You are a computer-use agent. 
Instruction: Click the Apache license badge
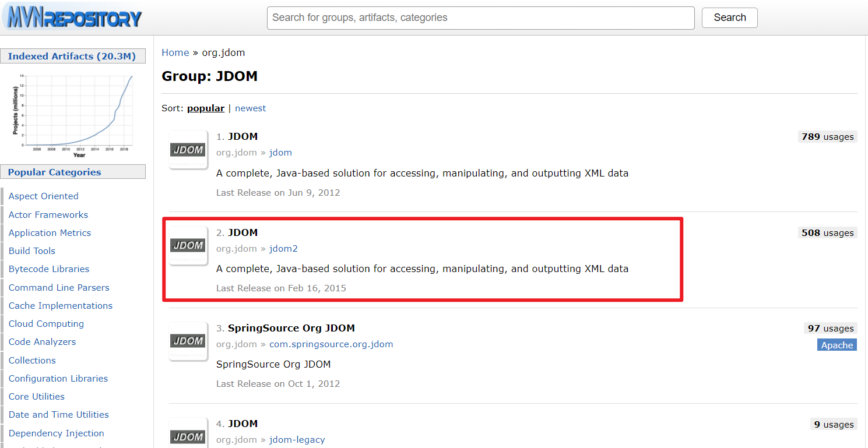tap(837, 345)
